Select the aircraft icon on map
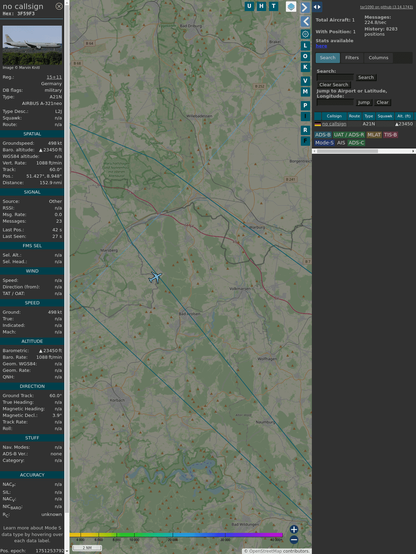 coord(155,277)
